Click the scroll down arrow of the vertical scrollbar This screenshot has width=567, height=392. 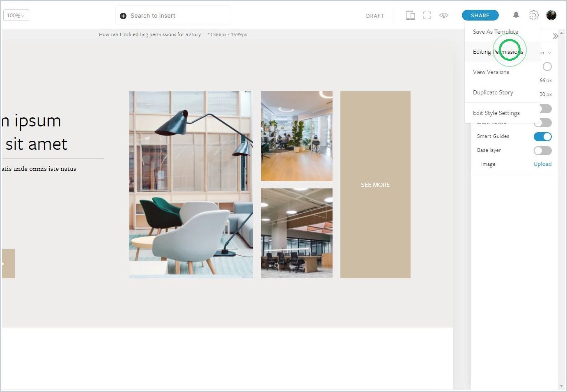coord(561,386)
